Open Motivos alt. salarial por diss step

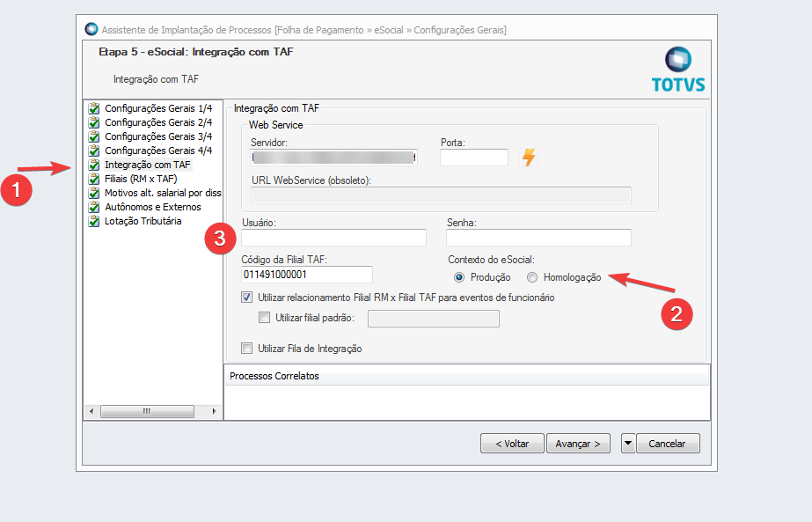[x=163, y=193]
